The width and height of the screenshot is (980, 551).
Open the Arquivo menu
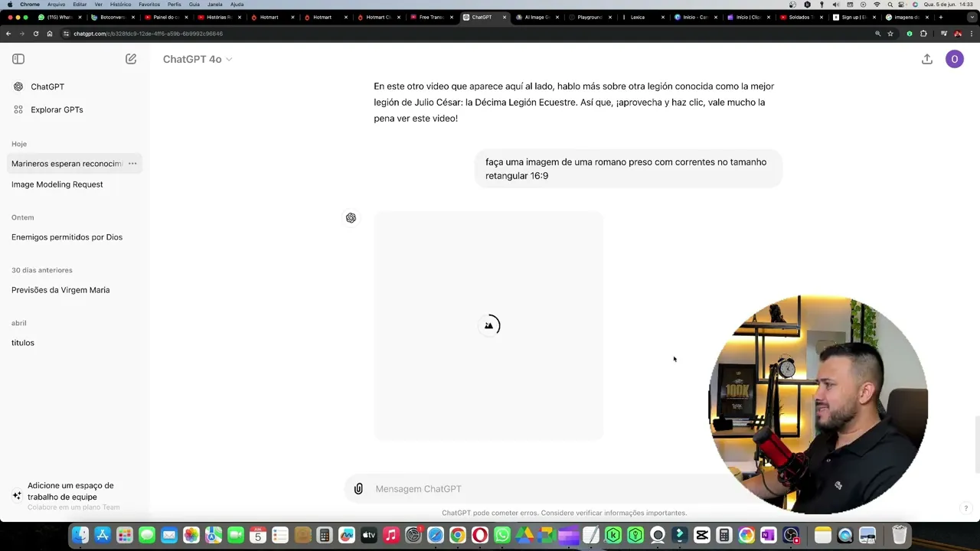pos(56,5)
